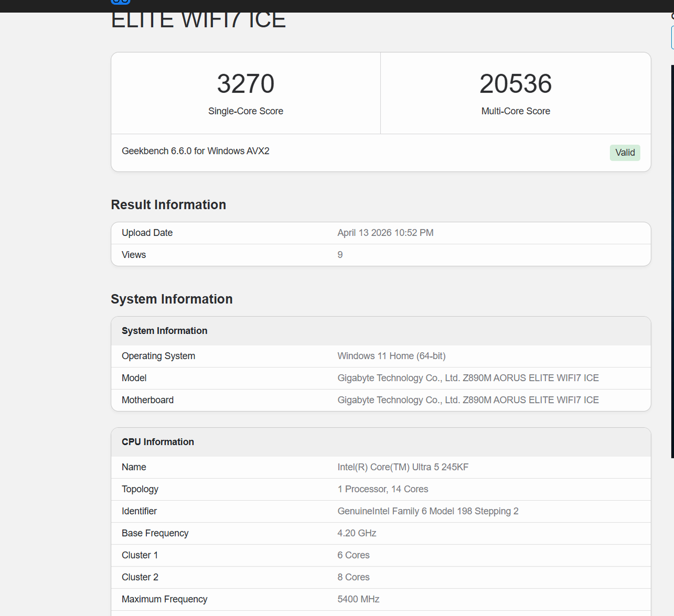The height and width of the screenshot is (616, 674).
Task: Click the green Valid badge
Action: (625, 153)
